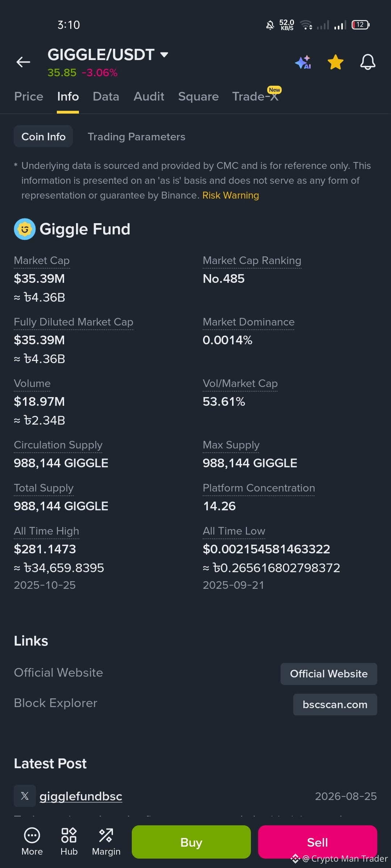The height and width of the screenshot is (868, 391).
Task: Click the Official Website button
Action: [x=329, y=674]
